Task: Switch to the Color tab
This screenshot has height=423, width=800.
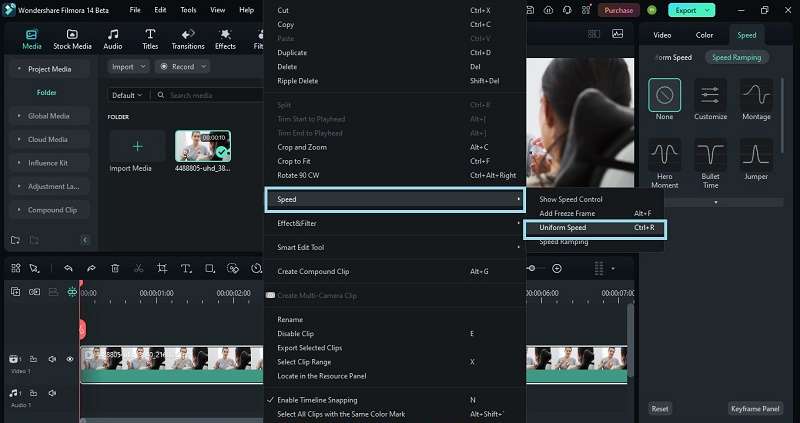Action: point(704,35)
